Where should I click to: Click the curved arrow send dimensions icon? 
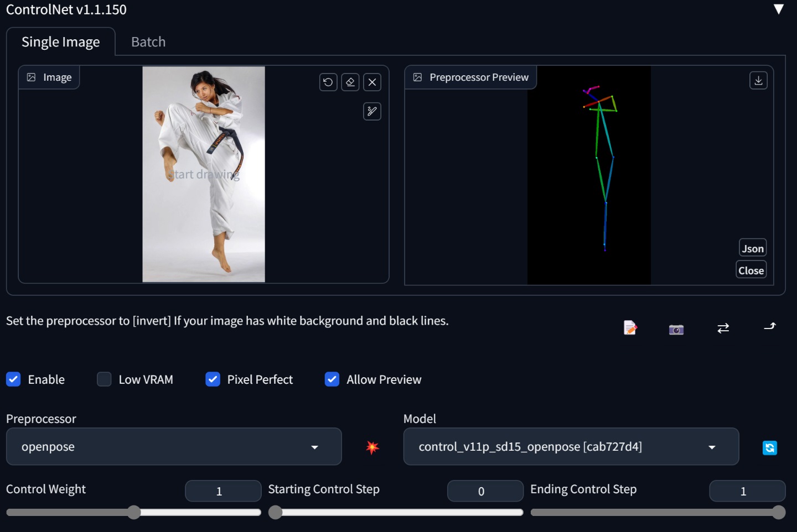[x=770, y=327]
